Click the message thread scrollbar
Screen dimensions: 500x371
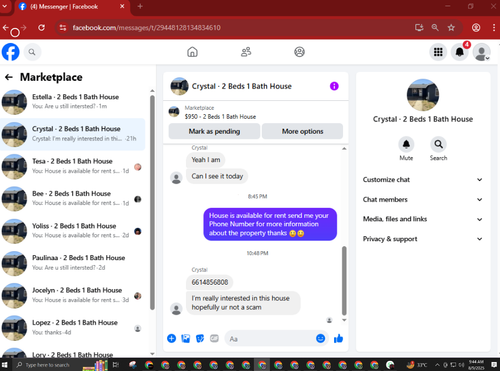[x=344, y=281]
